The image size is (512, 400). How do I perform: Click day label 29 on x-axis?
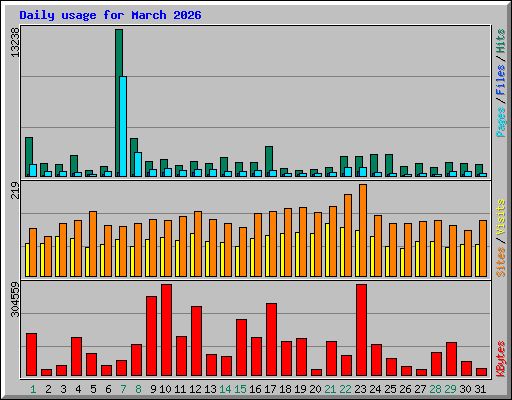(x=450, y=389)
